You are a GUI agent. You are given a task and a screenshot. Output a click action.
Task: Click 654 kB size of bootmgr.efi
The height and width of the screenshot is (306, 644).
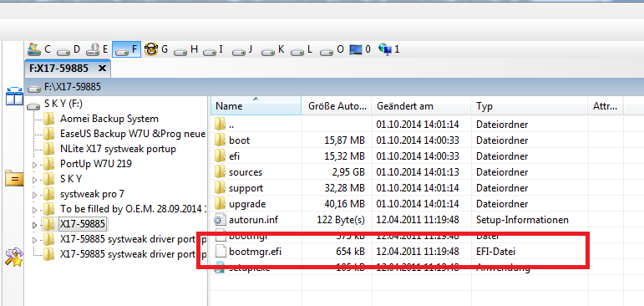click(350, 251)
